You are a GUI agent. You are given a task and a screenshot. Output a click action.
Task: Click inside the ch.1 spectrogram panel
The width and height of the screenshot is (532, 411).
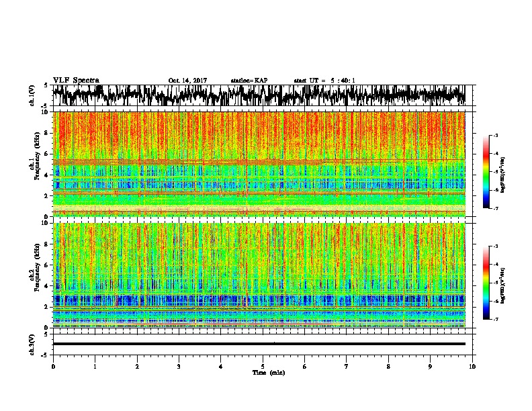[x=259, y=164]
